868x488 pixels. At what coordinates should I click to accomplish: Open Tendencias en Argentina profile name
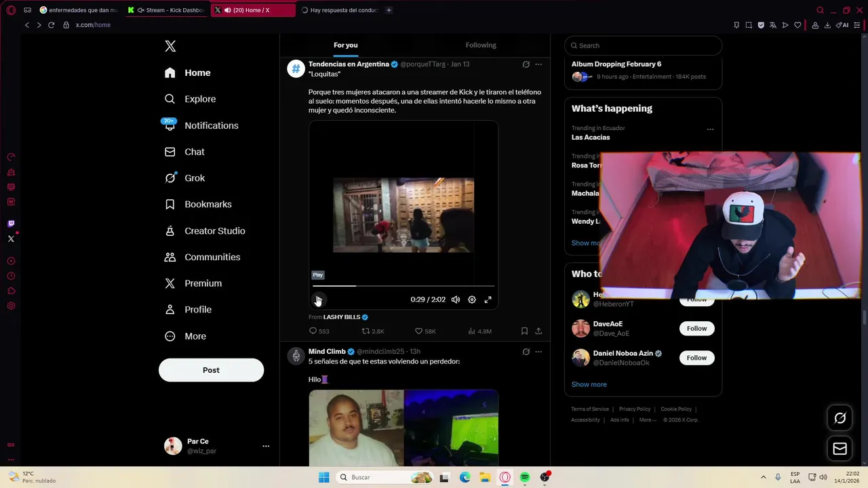click(x=349, y=64)
